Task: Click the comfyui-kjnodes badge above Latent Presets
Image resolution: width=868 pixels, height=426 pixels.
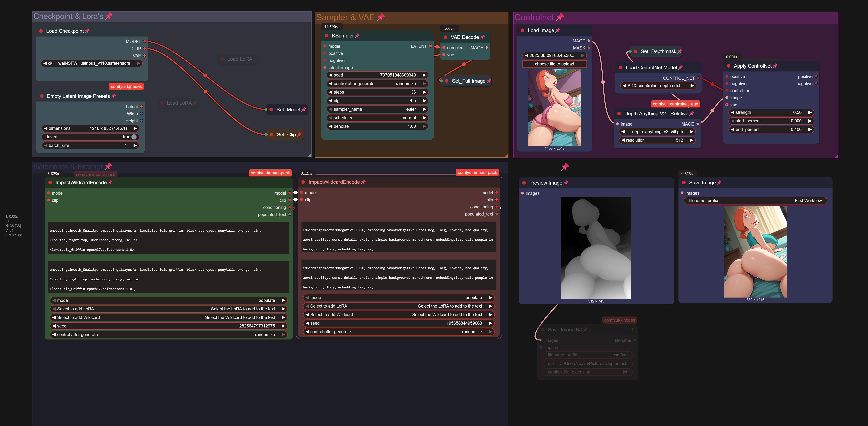Action: click(x=126, y=86)
